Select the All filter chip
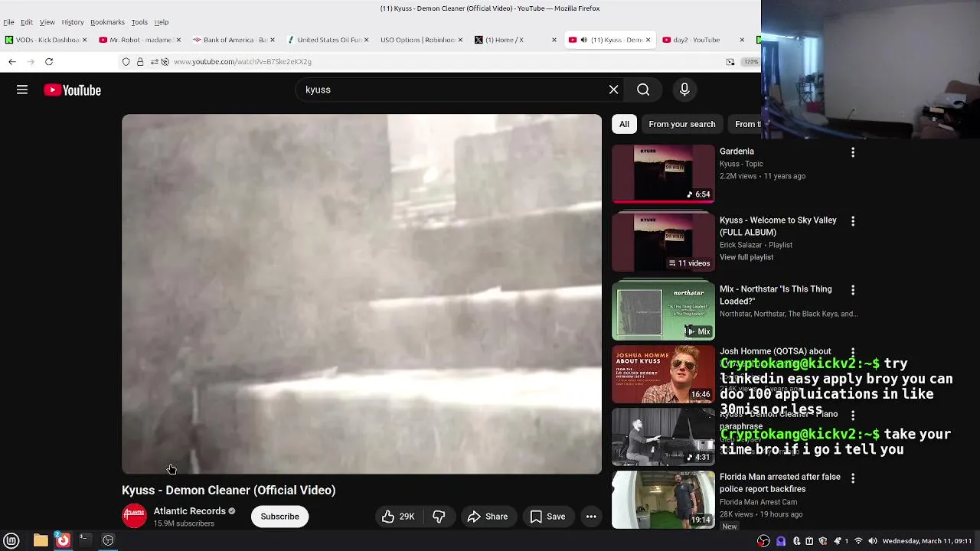 [624, 124]
